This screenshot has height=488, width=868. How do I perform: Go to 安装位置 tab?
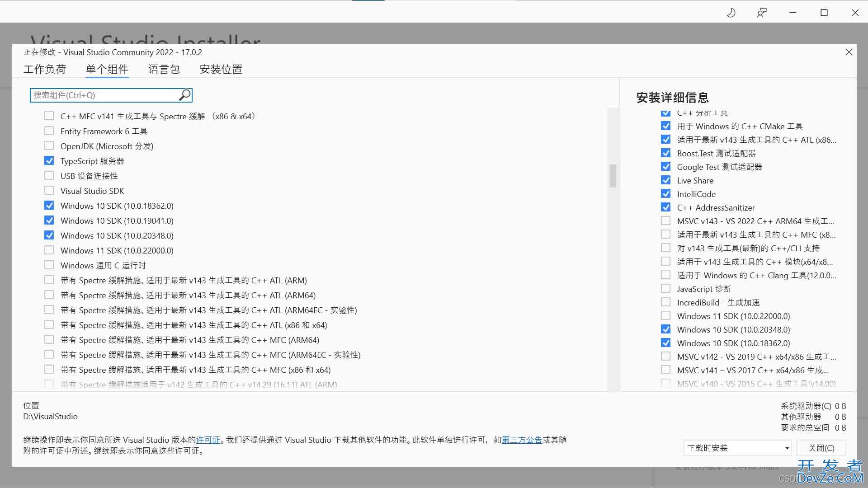[221, 69]
